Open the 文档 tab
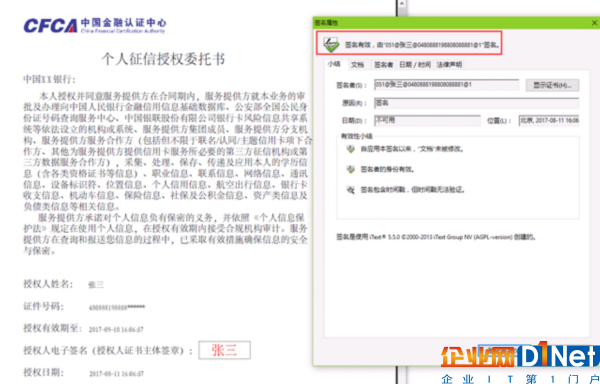This screenshot has width=600, height=384. (357, 65)
